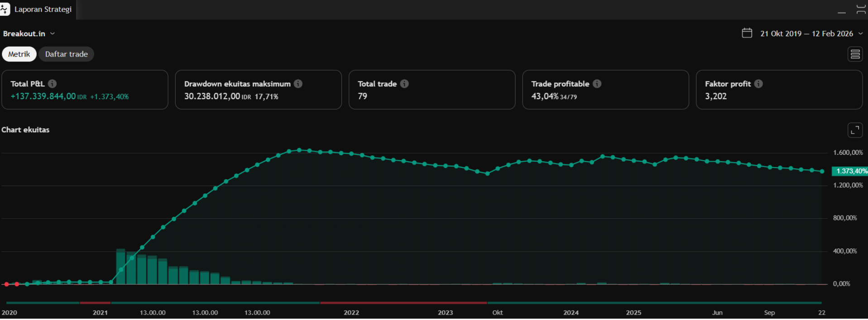The width and height of the screenshot is (868, 320).
Task: Click the Total trade value 79
Action: click(362, 96)
